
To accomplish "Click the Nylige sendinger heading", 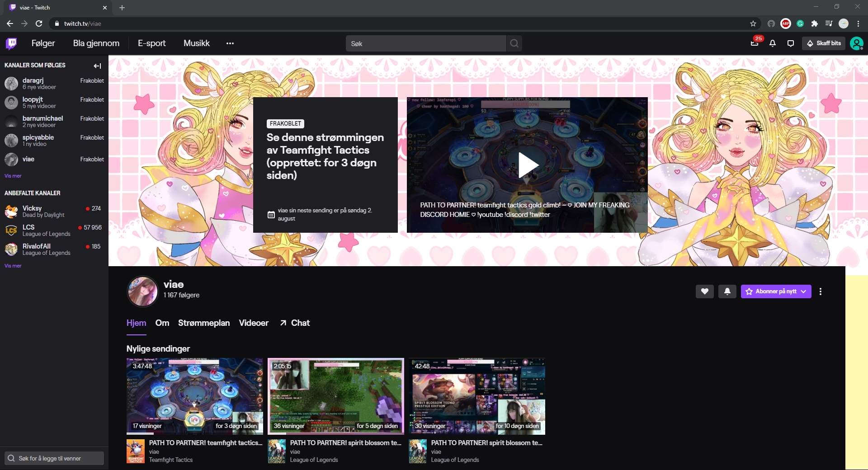I will point(158,349).
